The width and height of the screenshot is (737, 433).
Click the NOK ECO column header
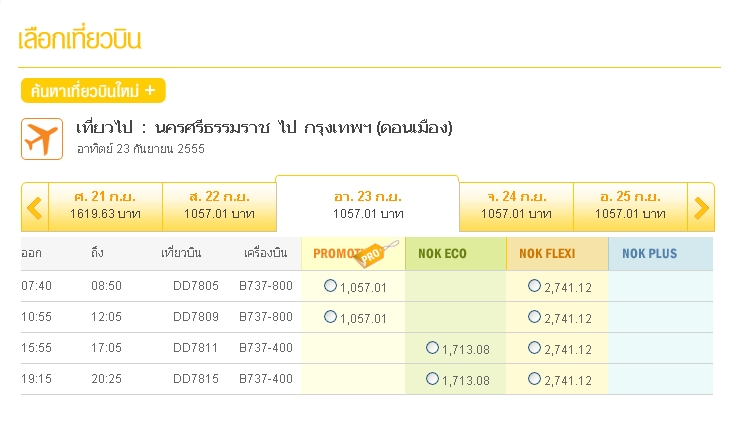tap(442, 254)
